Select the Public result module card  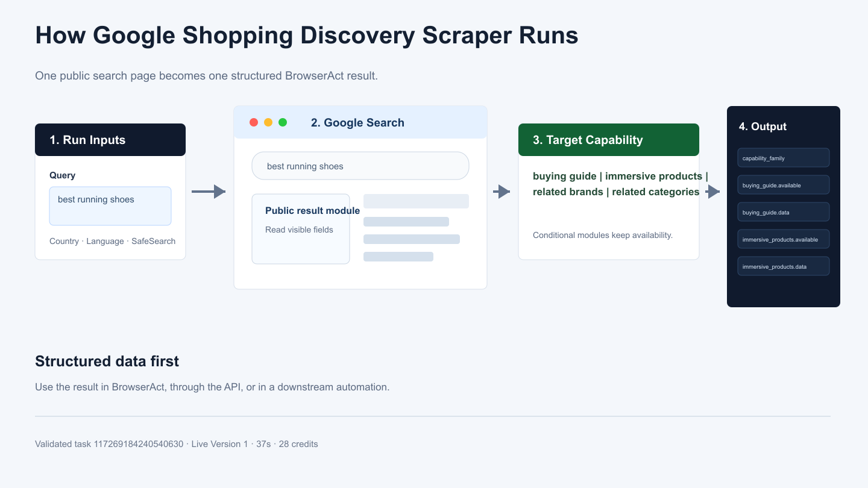[301, 229]
